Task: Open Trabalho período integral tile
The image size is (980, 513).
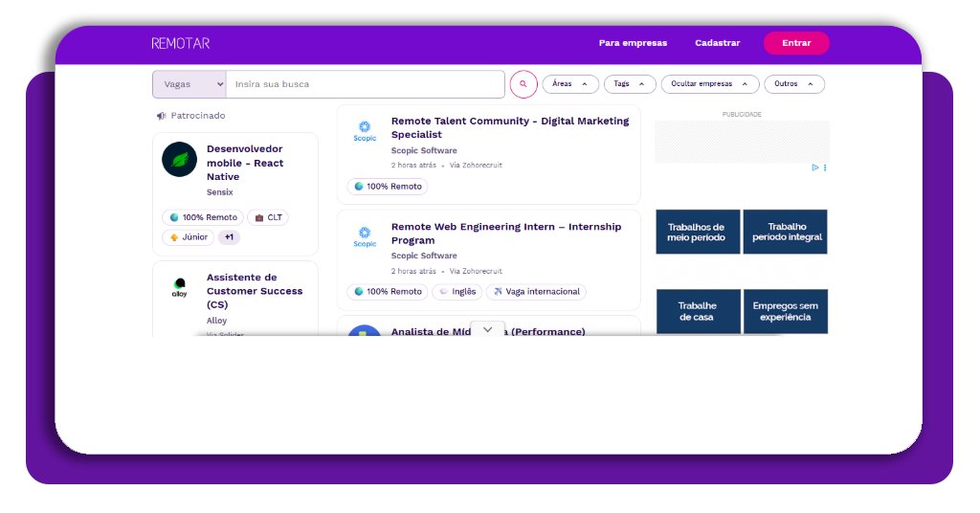Action: pos(786,232)
